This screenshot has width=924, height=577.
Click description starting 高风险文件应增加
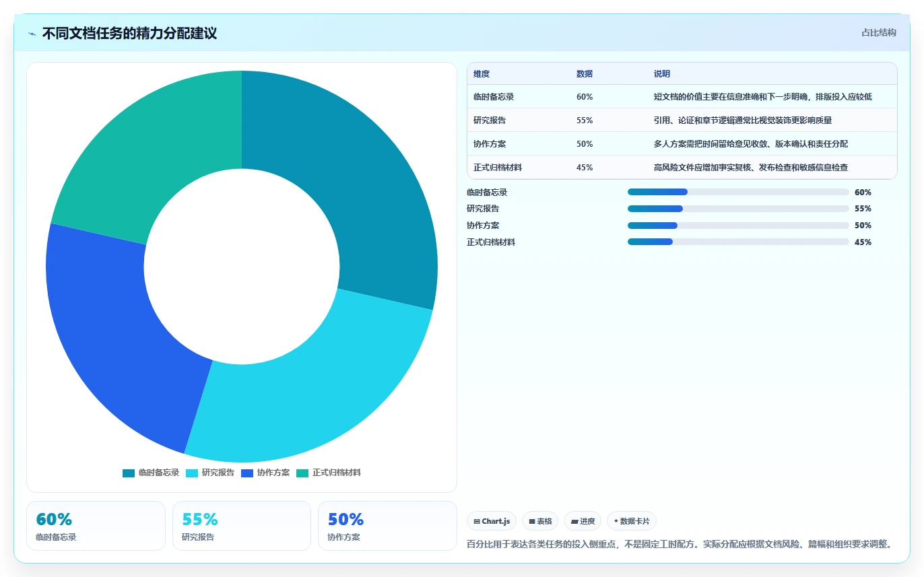pyautogui.click(x=751, y=168)
